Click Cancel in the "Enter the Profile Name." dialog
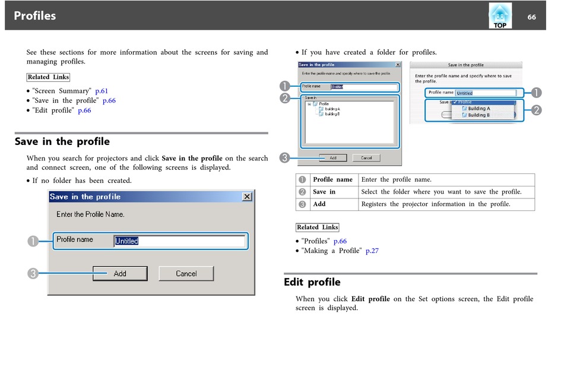The height and width of the screenshot is (392, 564). pyautogui.click(x=186, y=274)
